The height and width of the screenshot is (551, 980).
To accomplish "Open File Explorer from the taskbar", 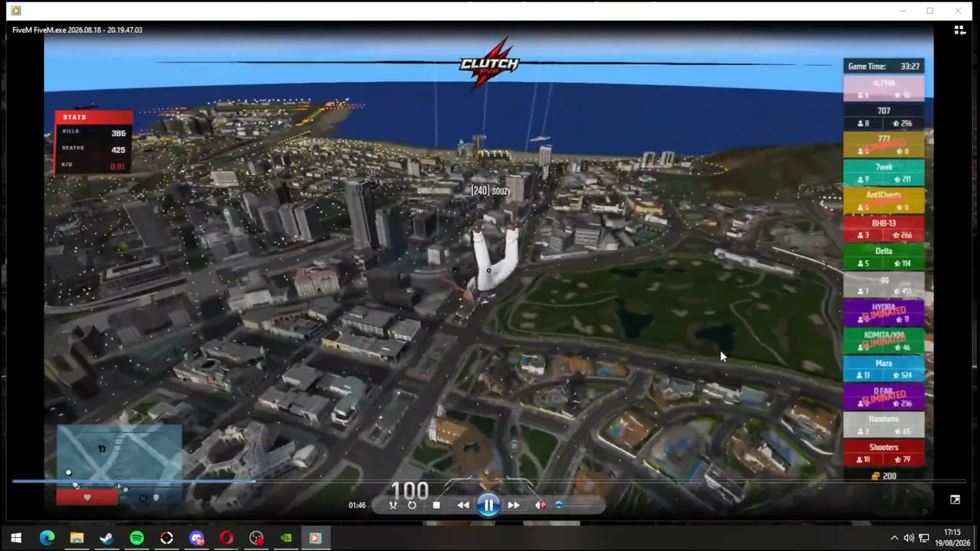I will 77,538.
